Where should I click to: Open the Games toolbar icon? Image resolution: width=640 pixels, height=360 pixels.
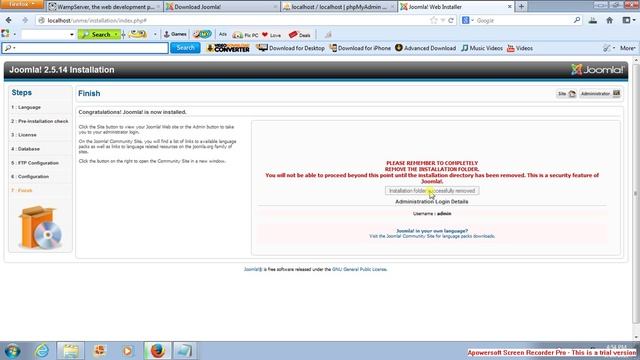pos(175,34)
